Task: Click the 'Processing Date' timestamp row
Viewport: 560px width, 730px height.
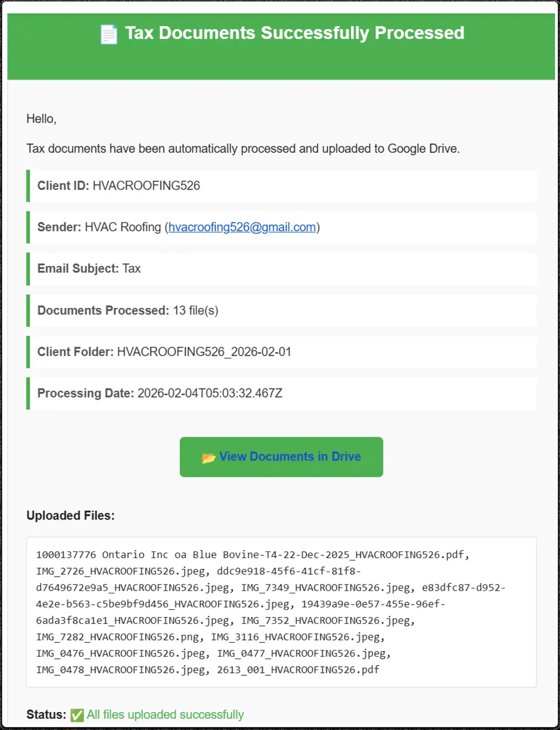Action: [x=282, y=394]
